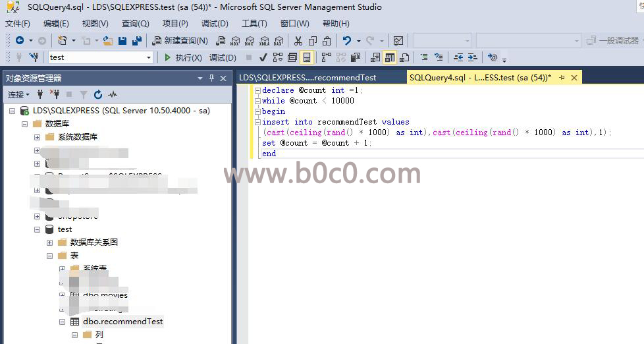
Task: Click the New Project icon
Action: 63,40
